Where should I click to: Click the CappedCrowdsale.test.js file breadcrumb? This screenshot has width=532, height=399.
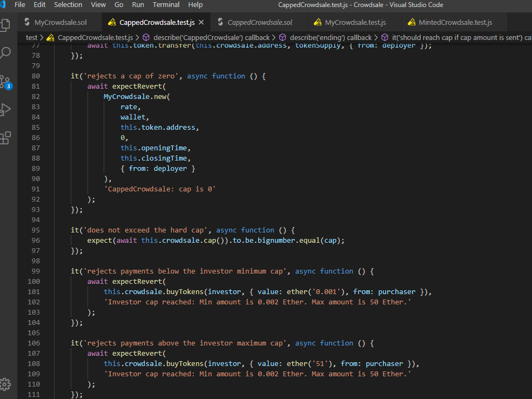pos(96,37)
